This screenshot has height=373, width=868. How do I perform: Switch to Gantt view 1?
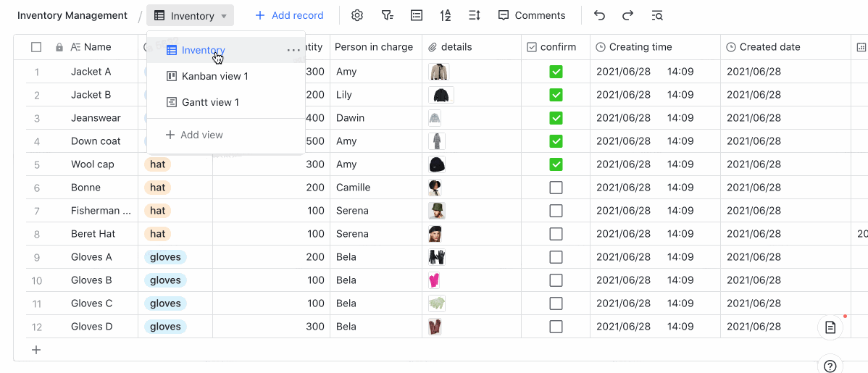pyautogui.click(x=210, y=102)
